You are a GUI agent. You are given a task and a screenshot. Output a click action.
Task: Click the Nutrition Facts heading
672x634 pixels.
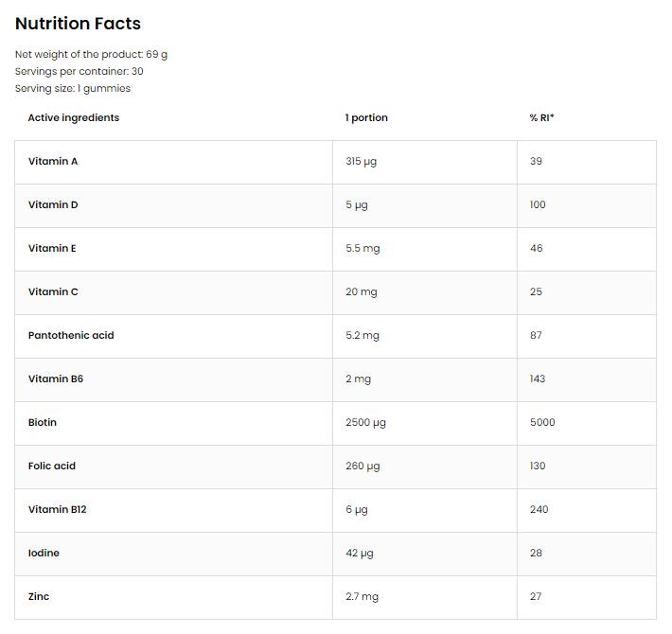pyautogui.click(x=78, y=24)
